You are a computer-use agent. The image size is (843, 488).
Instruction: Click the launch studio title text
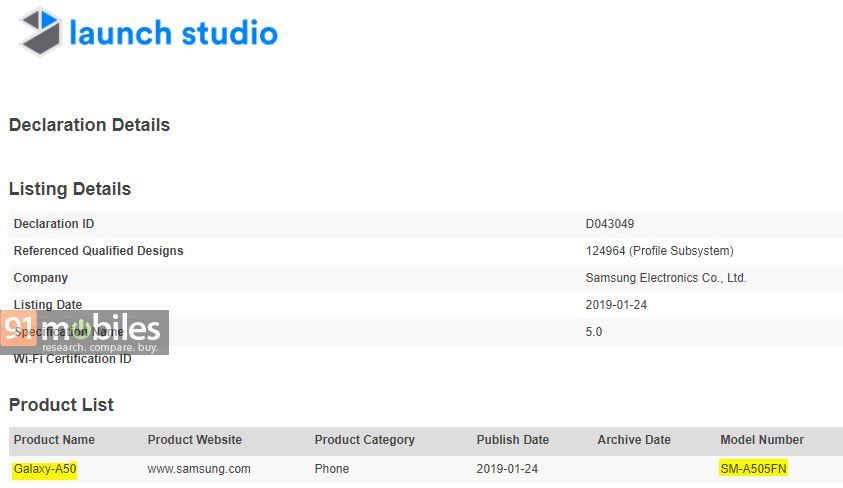click(174, 33)
